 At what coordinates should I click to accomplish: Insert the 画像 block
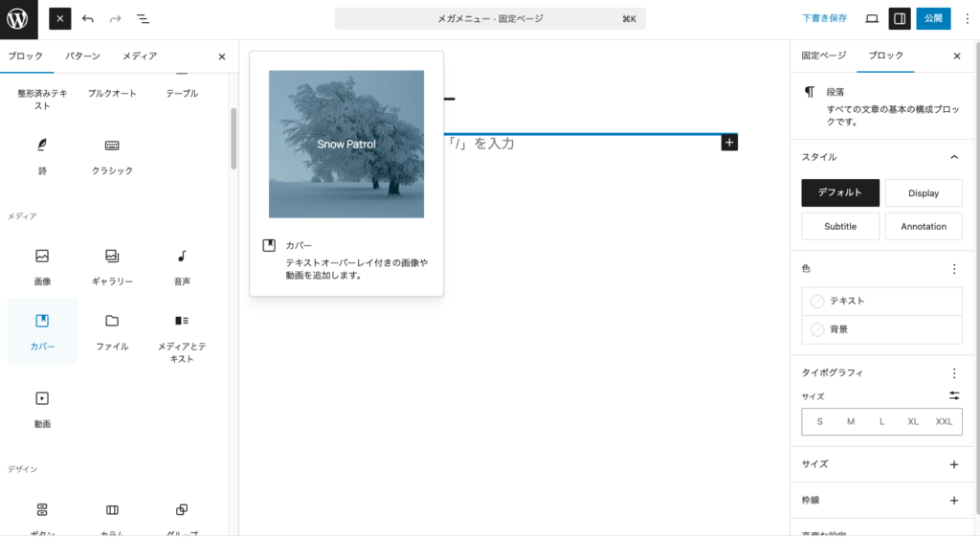[42, 267]
